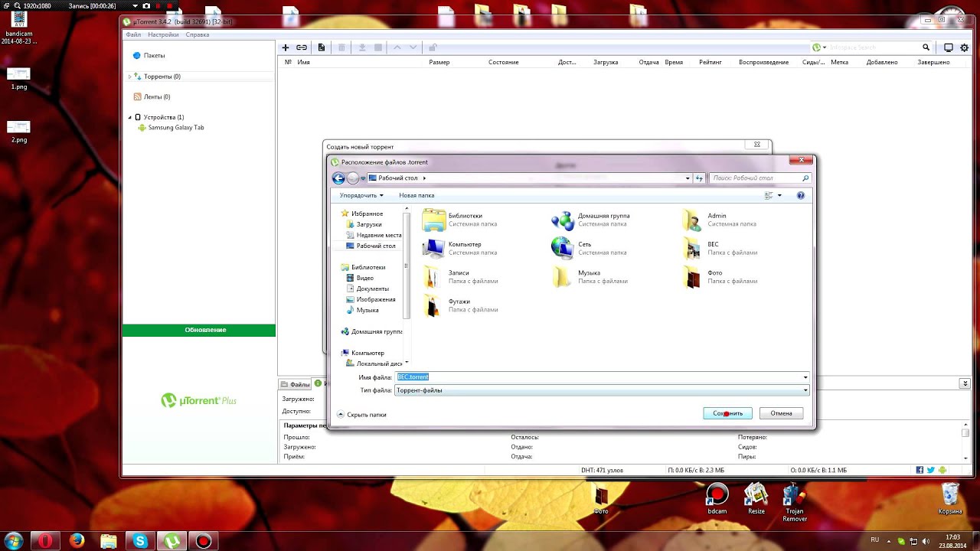
Task: Click Add Torrent plus icon in uTorrent toolbar
Action: pos(286,47)
